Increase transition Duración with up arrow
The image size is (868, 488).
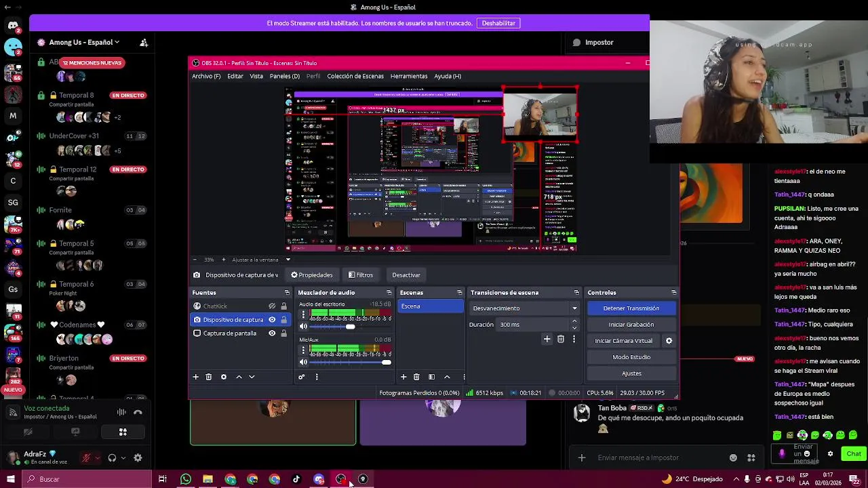pos(574,321)
